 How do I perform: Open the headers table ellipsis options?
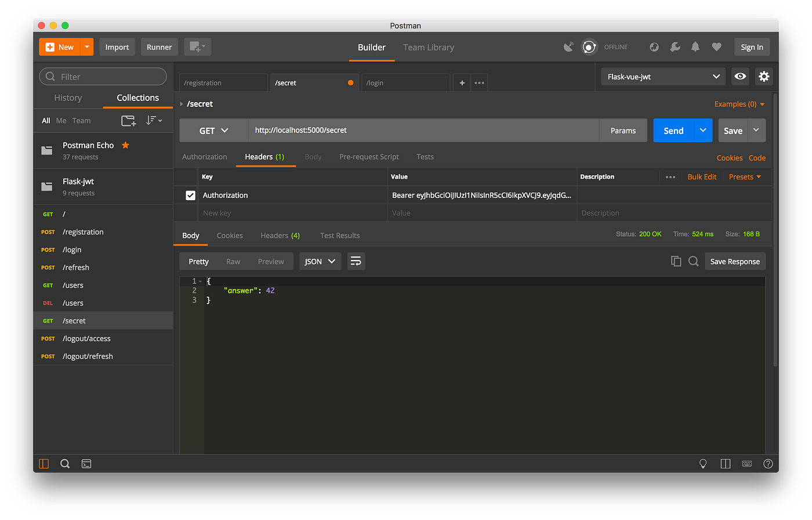[670, 177]
